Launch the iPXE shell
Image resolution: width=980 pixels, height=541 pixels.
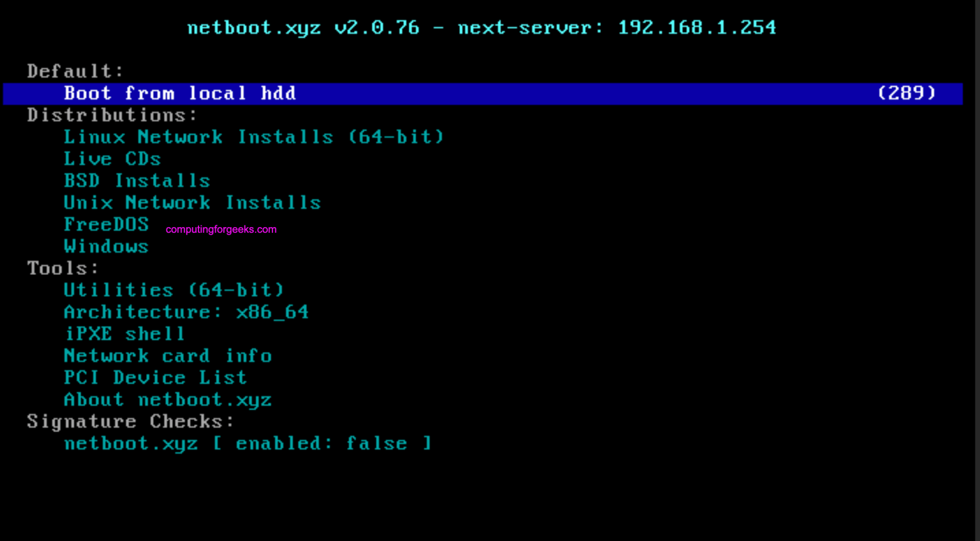(124, 334)
